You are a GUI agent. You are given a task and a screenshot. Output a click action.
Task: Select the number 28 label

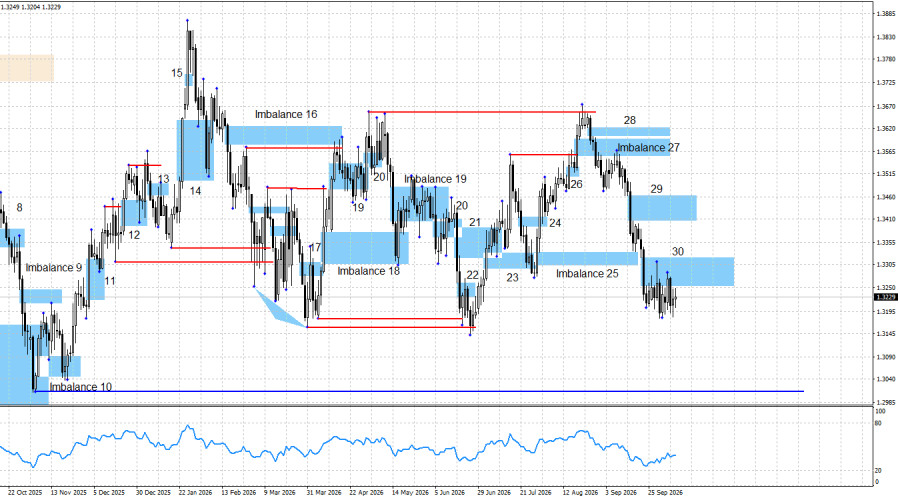(630, 120)
